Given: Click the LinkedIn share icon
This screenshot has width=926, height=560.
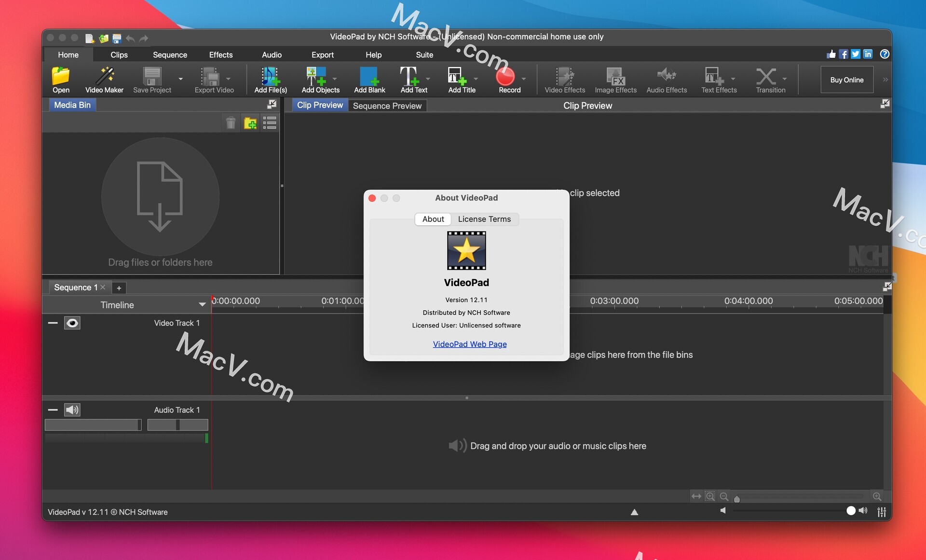Looking at the screenshot, I should point(868,54).
